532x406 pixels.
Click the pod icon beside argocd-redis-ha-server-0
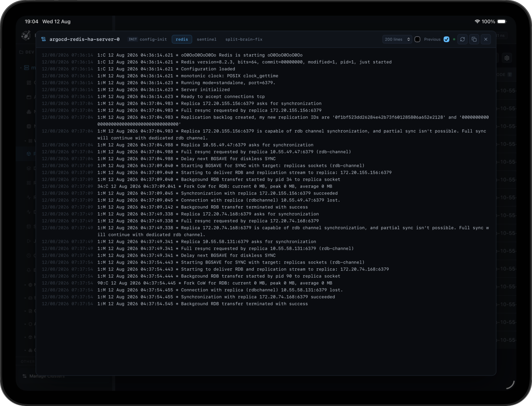coord(43,39)
